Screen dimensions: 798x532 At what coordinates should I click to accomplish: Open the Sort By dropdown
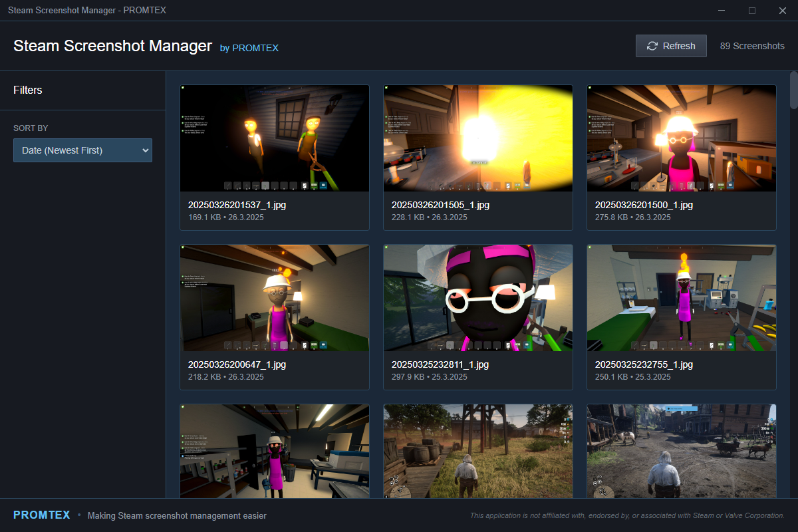pyautogui.click(x=82, y=150)
